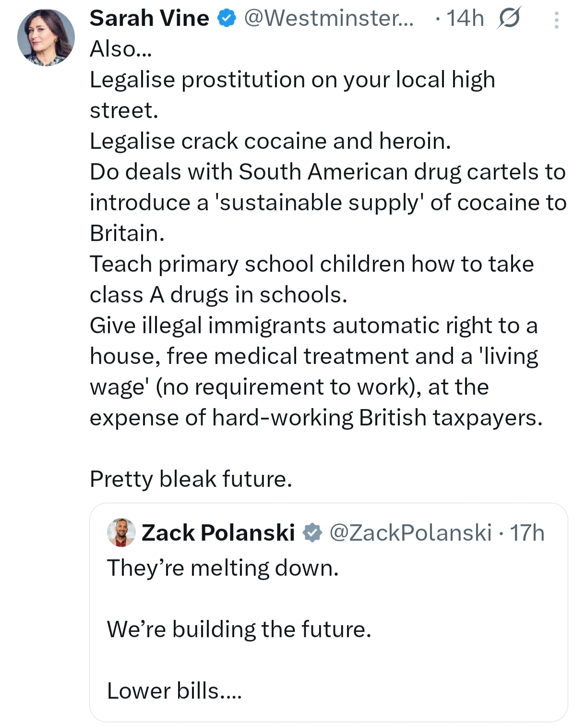Click 'They're melting down.' in quoted tweet
Image resolution: width=585 pixels, height=728 pixels.
[x=223, y=568]
